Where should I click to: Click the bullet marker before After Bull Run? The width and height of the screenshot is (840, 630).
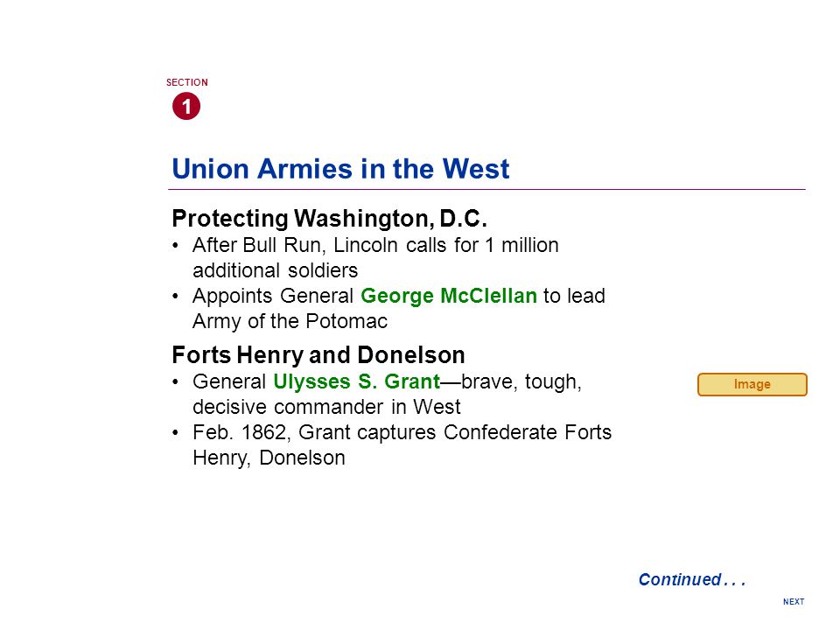point(175,245)
